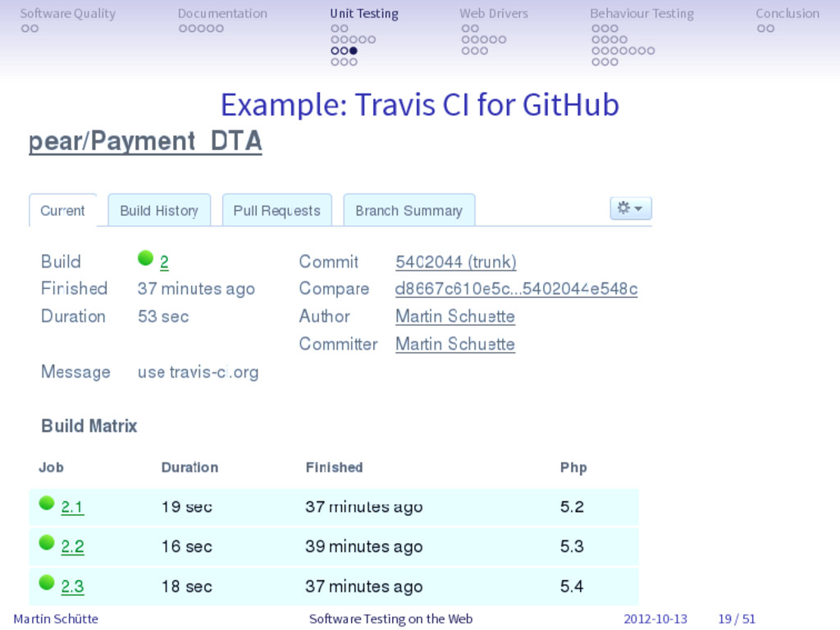Click green status icon for job 2.3

click(47, 582)
